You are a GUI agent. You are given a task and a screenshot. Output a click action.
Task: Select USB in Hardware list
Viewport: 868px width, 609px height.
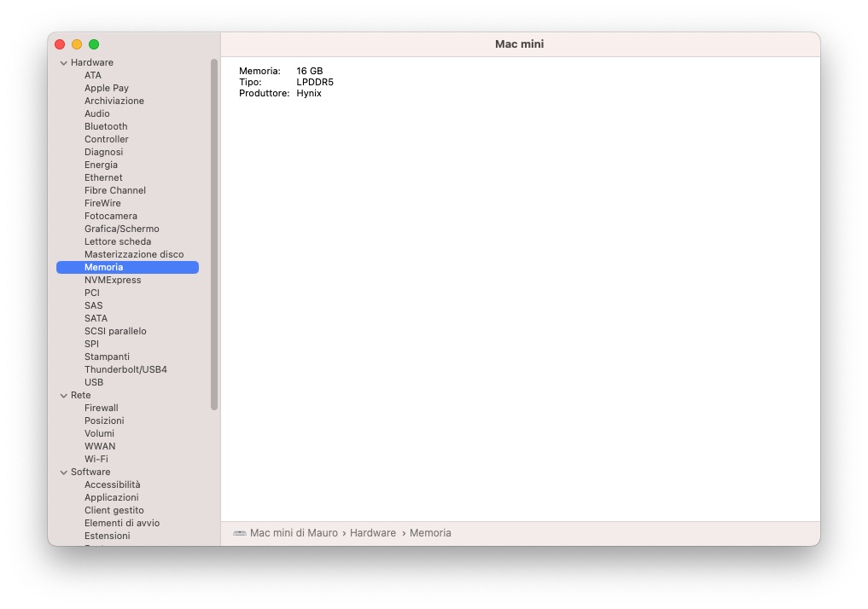point(94,382)
